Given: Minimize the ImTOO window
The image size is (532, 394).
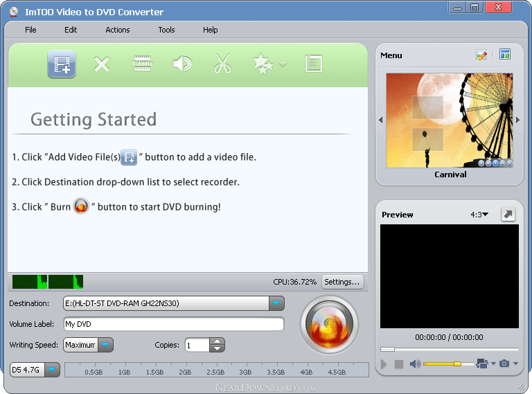Looking at the screenshot, I should tap(457, 8).
